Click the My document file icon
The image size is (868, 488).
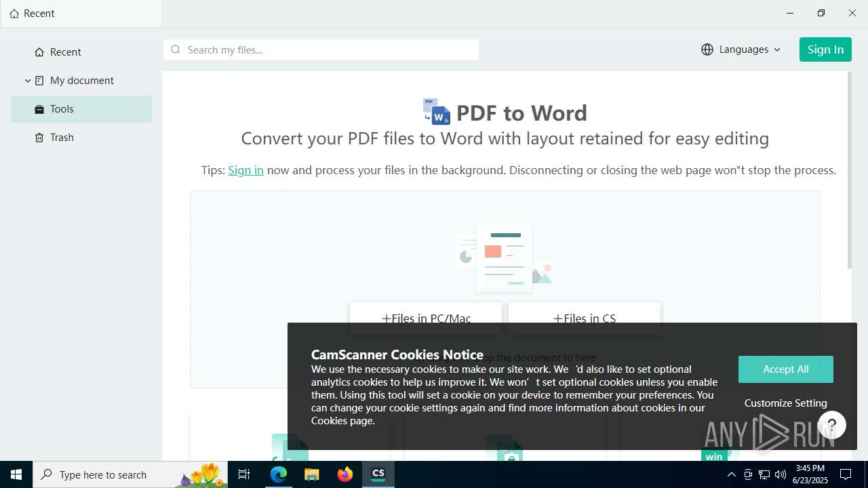[39, 81]
